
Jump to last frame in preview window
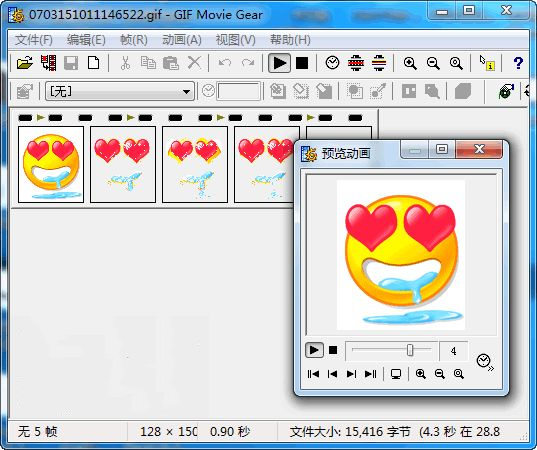(371, 374)
